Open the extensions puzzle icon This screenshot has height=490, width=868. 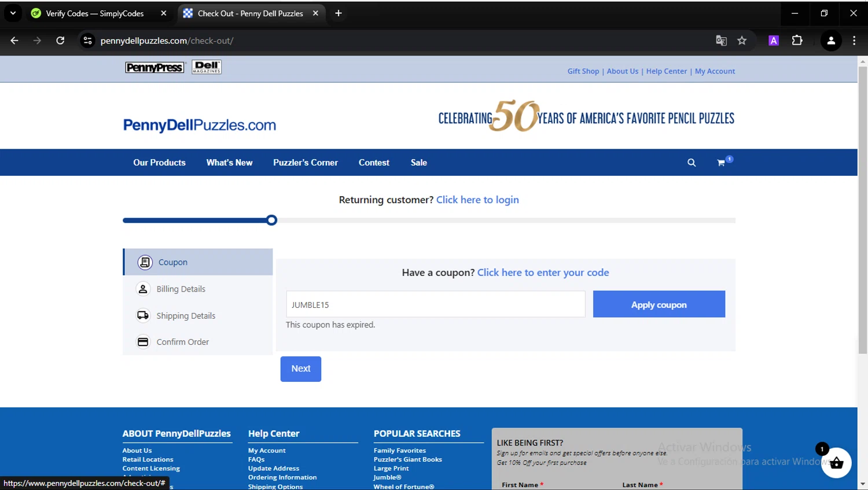(797, 40)
